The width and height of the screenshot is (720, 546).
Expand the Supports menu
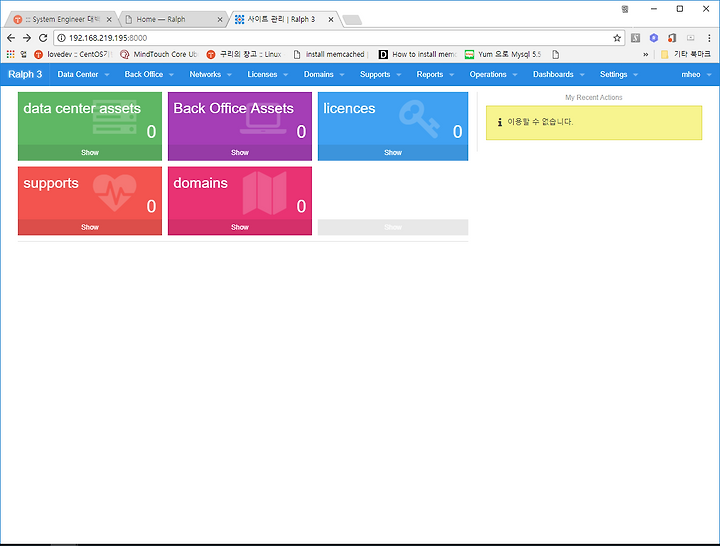tap(380, 74)
